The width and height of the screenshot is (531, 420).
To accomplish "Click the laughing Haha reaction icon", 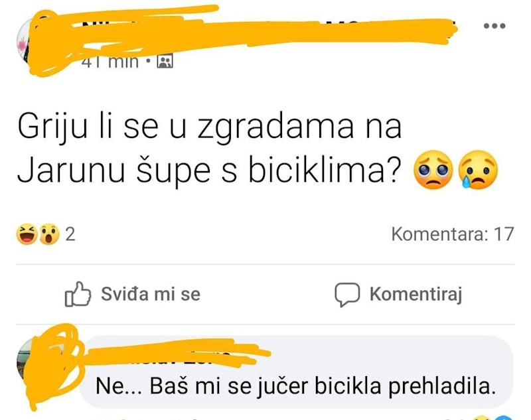I will click(x=27, y=234).
